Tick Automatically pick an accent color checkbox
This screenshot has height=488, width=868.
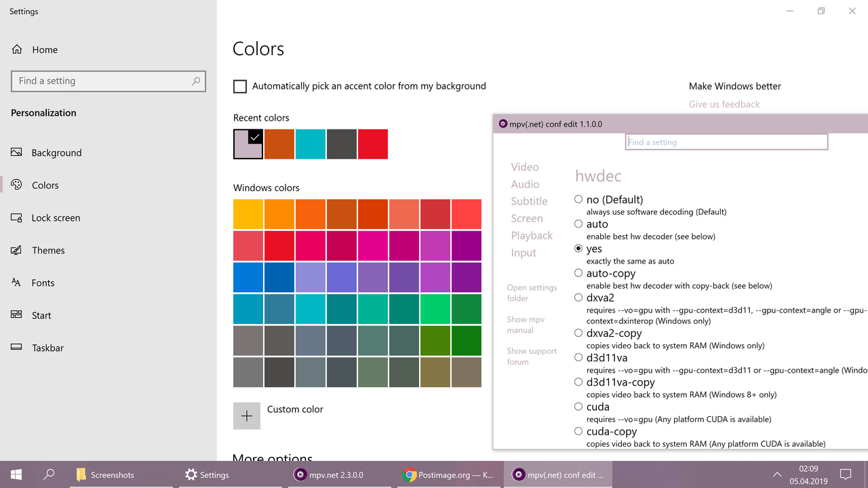[240, 86]
